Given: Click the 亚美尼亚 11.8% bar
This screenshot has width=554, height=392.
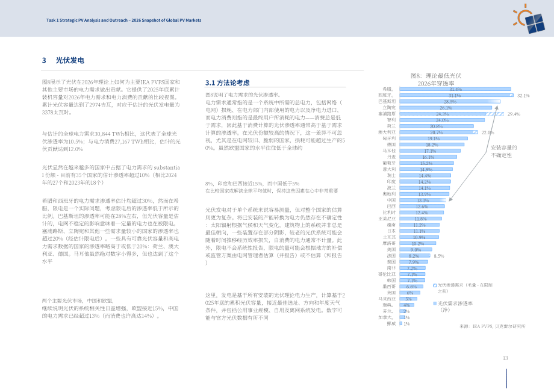Looking at the screenshot, I should click(x=420, y=219).
